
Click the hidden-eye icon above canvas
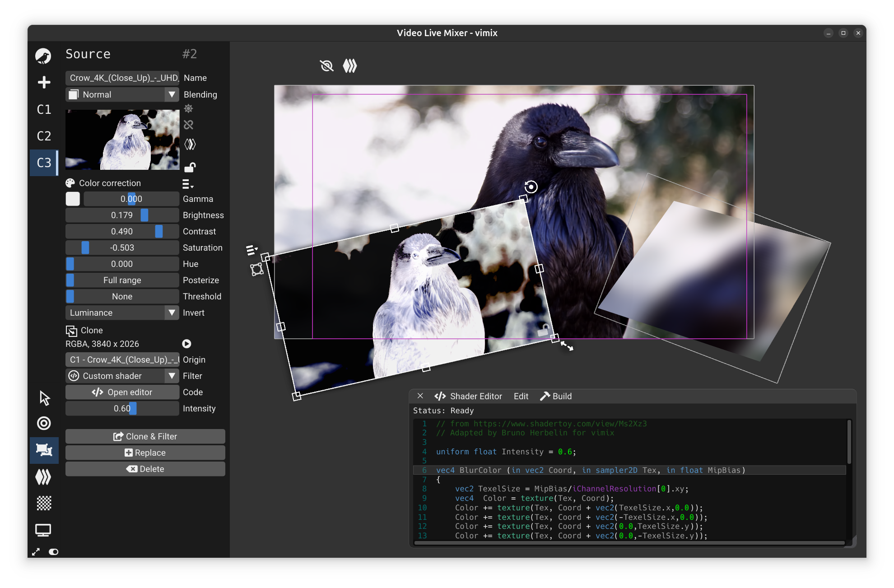326,66
